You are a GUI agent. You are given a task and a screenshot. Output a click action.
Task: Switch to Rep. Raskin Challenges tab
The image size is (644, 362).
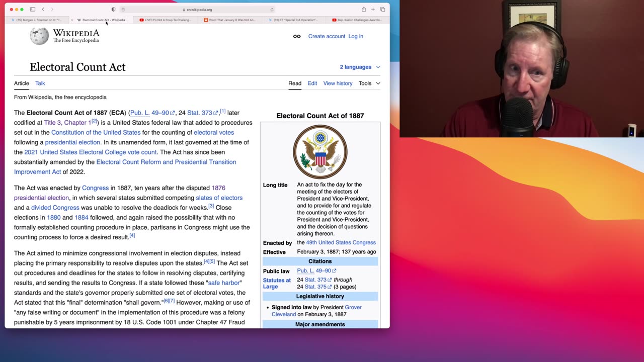coord(357,20)
